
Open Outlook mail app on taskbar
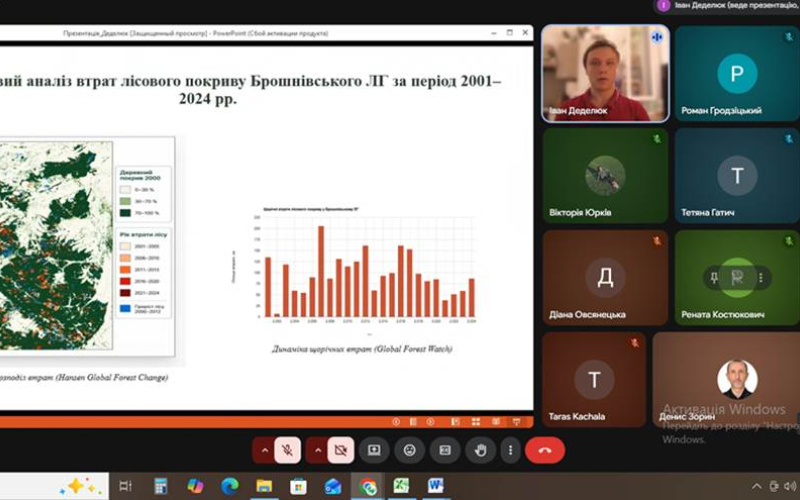[x=333, y=486]
